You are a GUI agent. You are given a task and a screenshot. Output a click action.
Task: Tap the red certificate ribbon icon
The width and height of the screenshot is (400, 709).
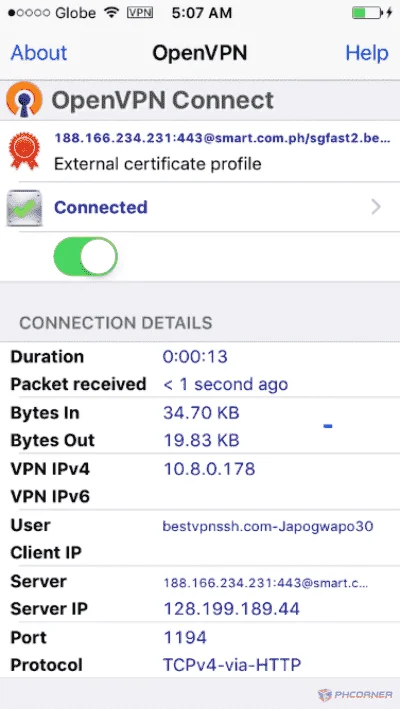tap(24, 151)
